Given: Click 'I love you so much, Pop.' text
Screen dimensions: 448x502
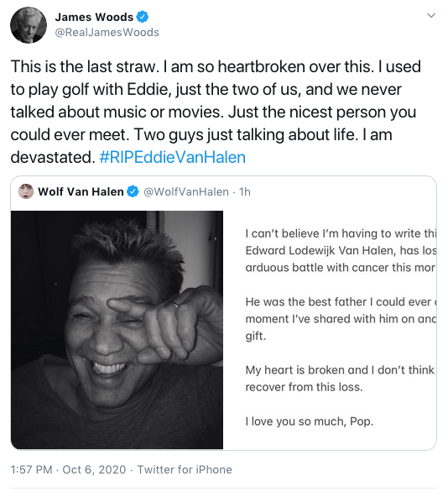Looking at the screenshot, I should pos(310,421).
